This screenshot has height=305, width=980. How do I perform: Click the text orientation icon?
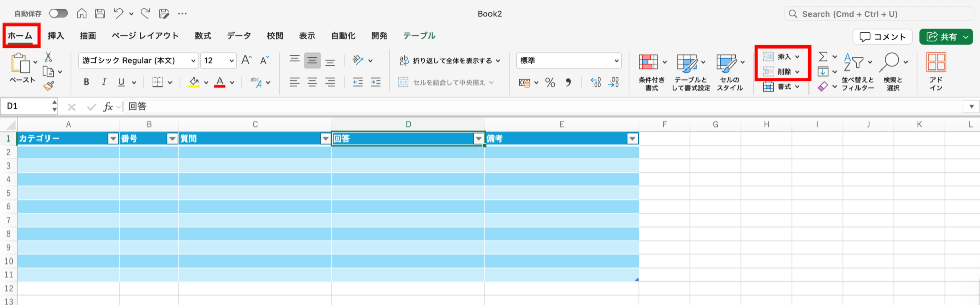[358, 60]
